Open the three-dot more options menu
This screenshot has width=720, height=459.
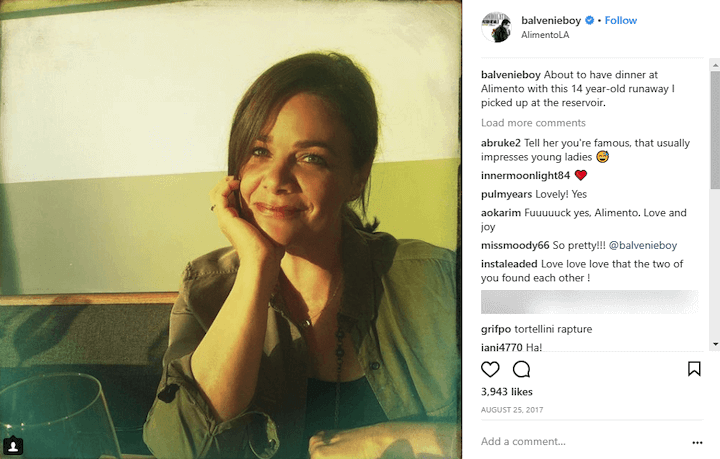tap(697, 442)
